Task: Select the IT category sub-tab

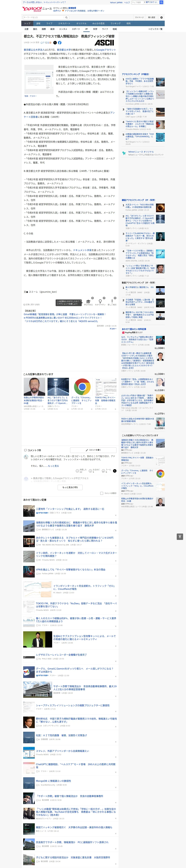Action: click(x=86, y=29)
